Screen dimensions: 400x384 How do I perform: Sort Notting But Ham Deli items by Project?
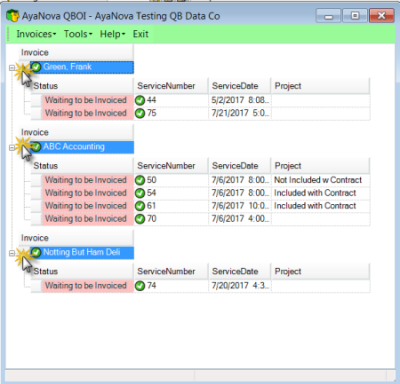pos(321,272)
